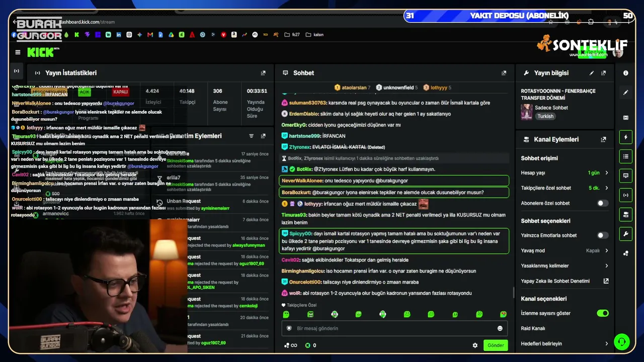644x362 pixels.
Task: Click the Raid Kanalı option
Action: tap(533, 328)
